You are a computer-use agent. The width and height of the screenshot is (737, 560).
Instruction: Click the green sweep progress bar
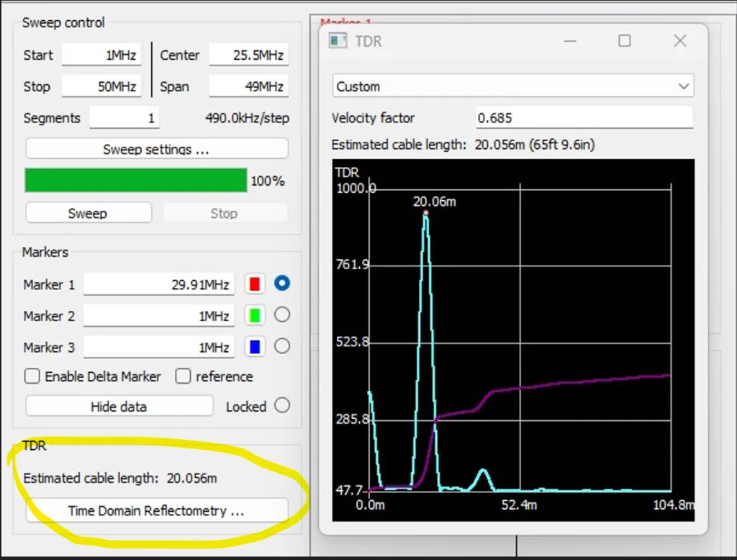click(x=136, y=181)
